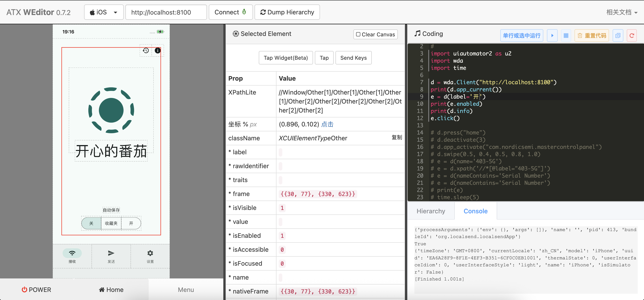The width and height of the screenshot is (644, 300).
Task: Select 开 in the auto-save segmented control
Action: [131, 223]
